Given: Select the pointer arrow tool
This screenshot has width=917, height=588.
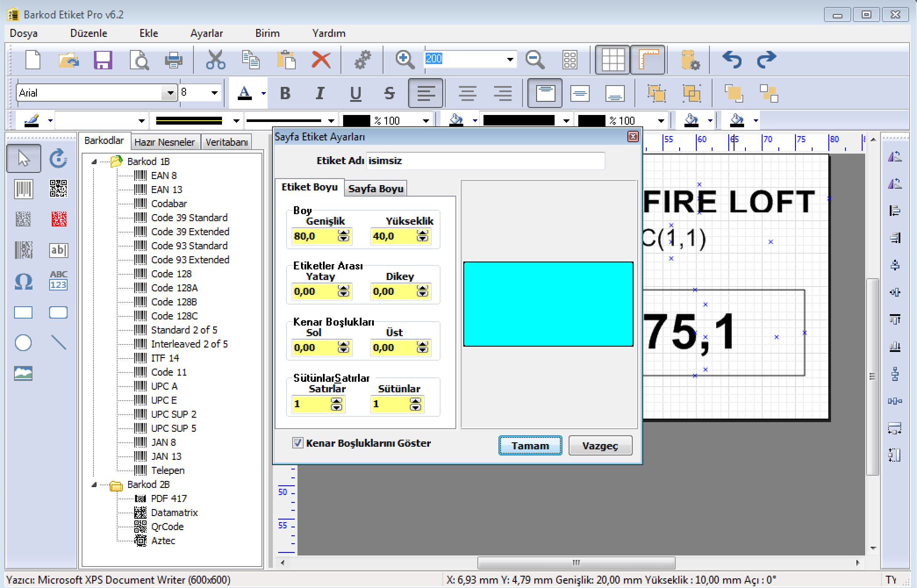Looking at the screenshot, I should tap(24, 158).
